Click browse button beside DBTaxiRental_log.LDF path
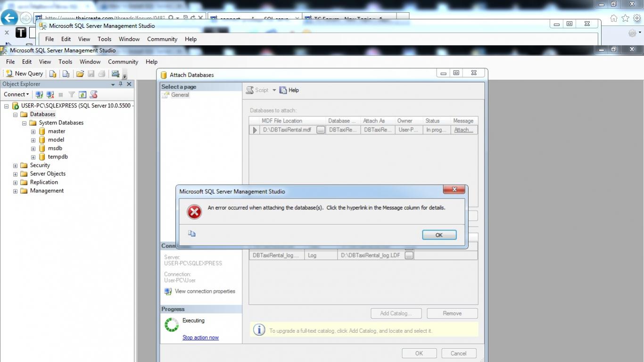Viewport: 644px width, 362px height. pyautogui.click(x=409, y=255)
